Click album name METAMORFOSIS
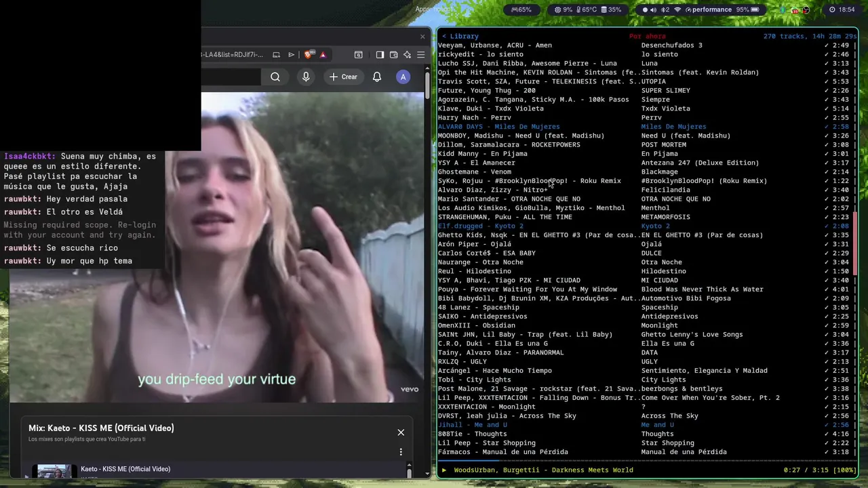868x488 pixels. pos(665,217)
